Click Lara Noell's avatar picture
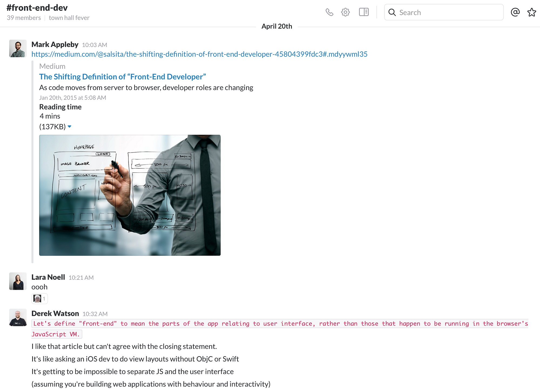 18,281
